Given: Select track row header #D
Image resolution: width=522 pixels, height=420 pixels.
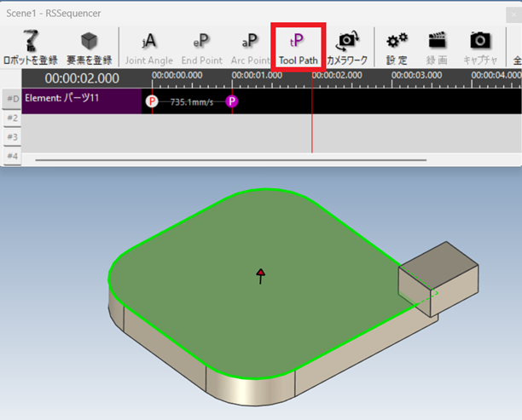Looking at the screenshot, I should click(12, 99).
